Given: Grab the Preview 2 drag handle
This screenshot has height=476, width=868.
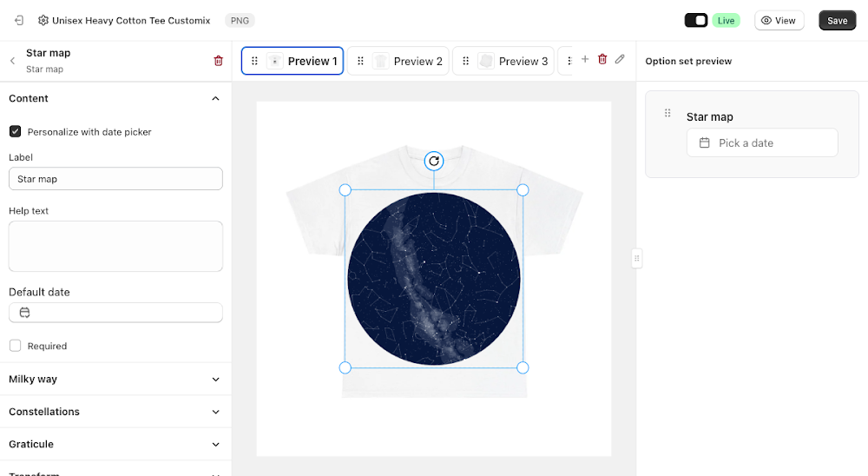Looking at the screenshot, I should 360,61.
